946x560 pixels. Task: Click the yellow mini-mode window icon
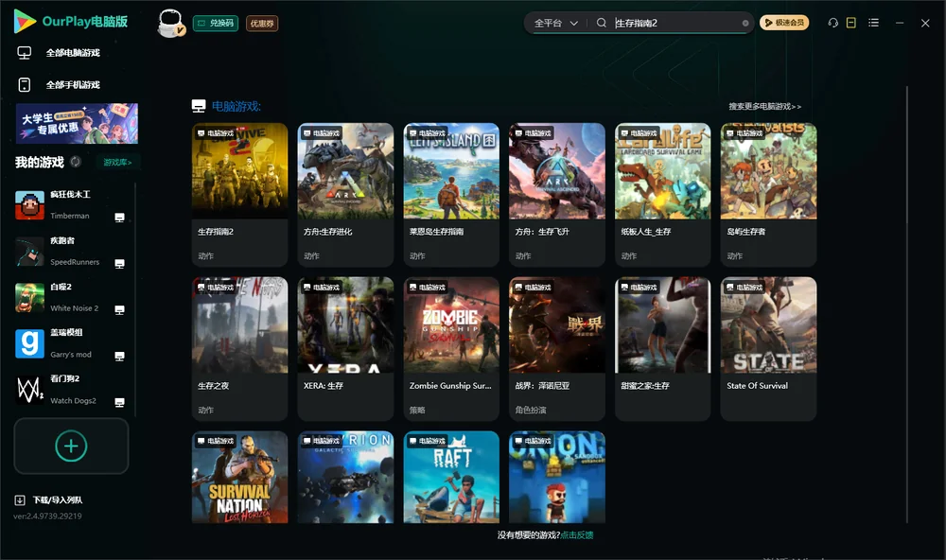850,23
